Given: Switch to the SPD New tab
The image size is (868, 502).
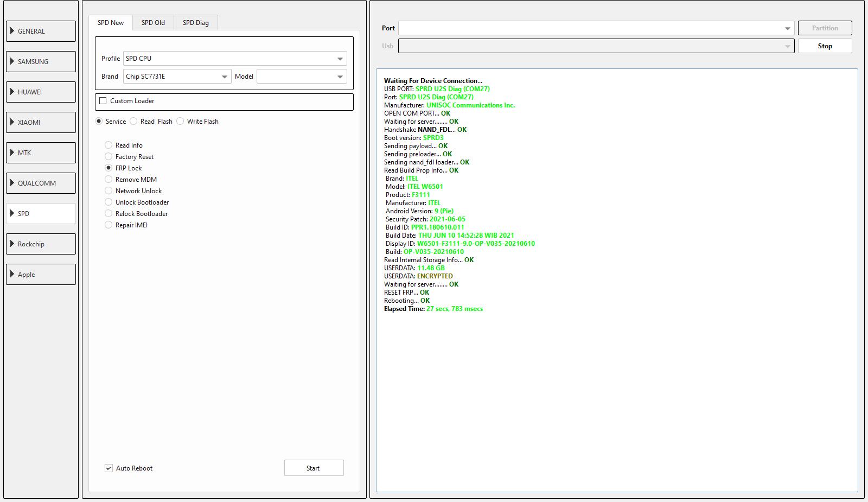Looking at the screenshot, I should pos(111,22).
